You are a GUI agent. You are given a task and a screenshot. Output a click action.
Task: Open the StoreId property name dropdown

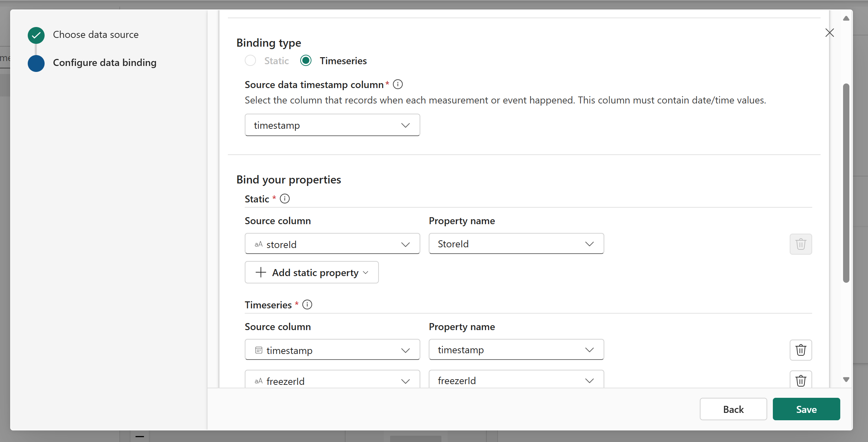[x=516, y=244]
